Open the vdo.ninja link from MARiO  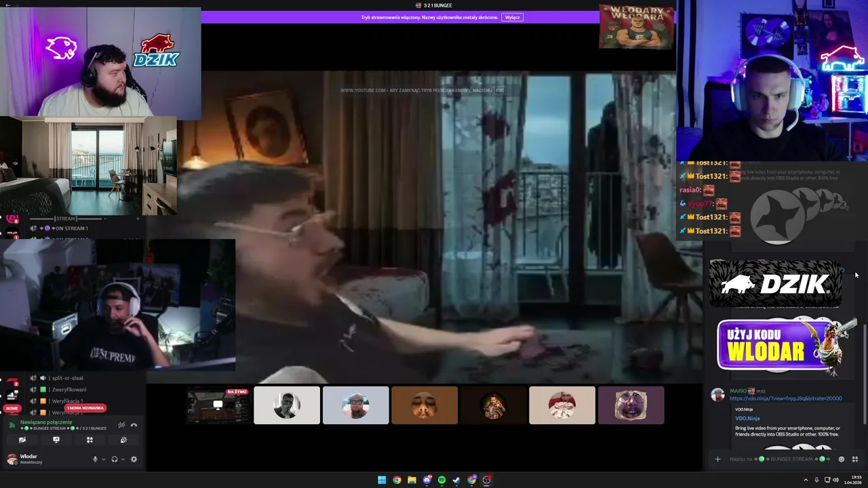click(786, 399)
